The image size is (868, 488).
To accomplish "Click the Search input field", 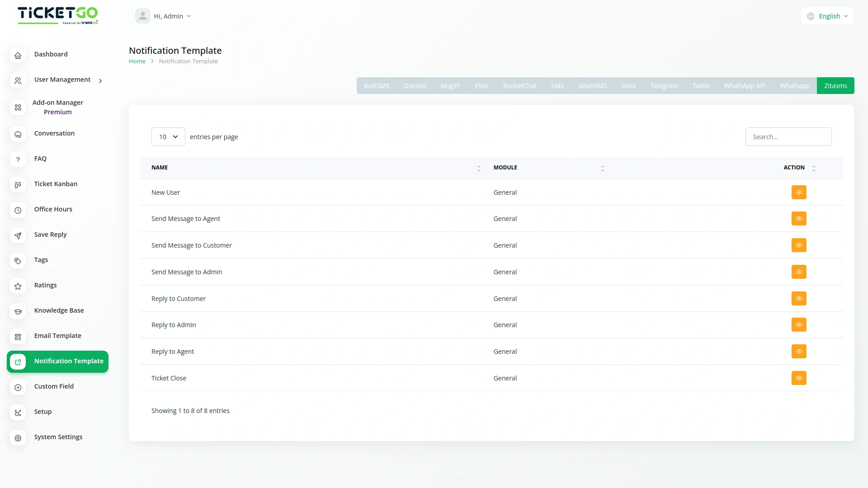I will (788, 136).
